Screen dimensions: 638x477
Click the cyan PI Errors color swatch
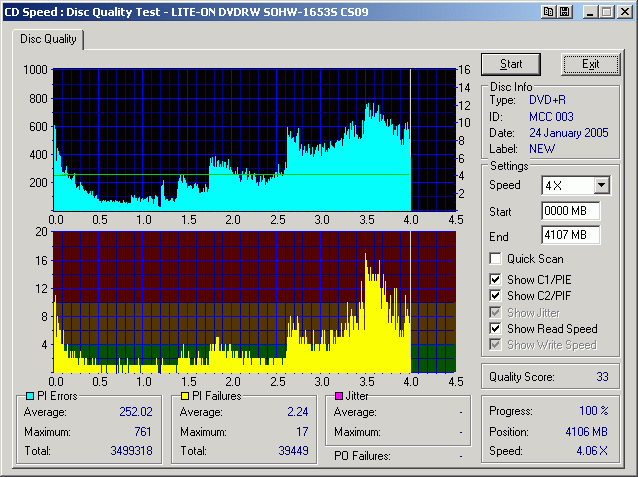coord(30,396)
